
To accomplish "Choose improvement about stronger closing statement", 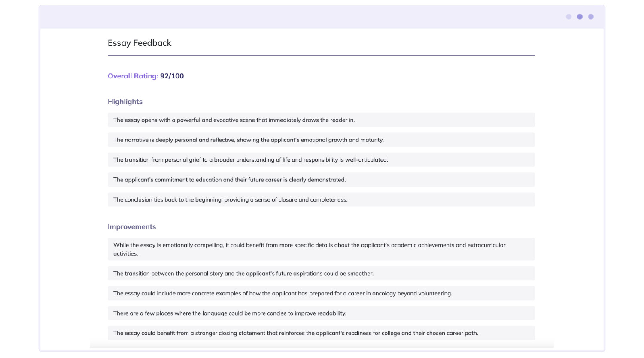I will point(295,333).
